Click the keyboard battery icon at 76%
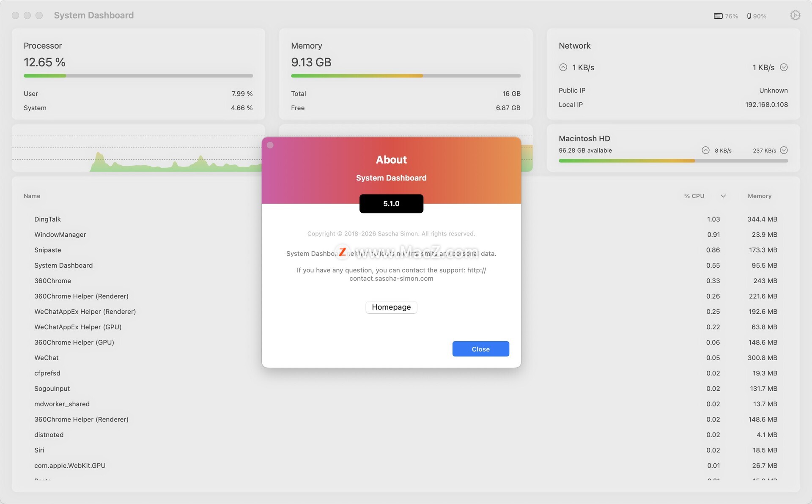812x504 pixels. coord(718,16)
